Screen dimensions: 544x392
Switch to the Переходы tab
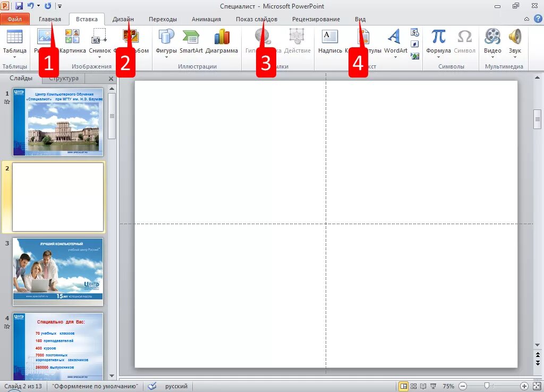click(163, 19)
